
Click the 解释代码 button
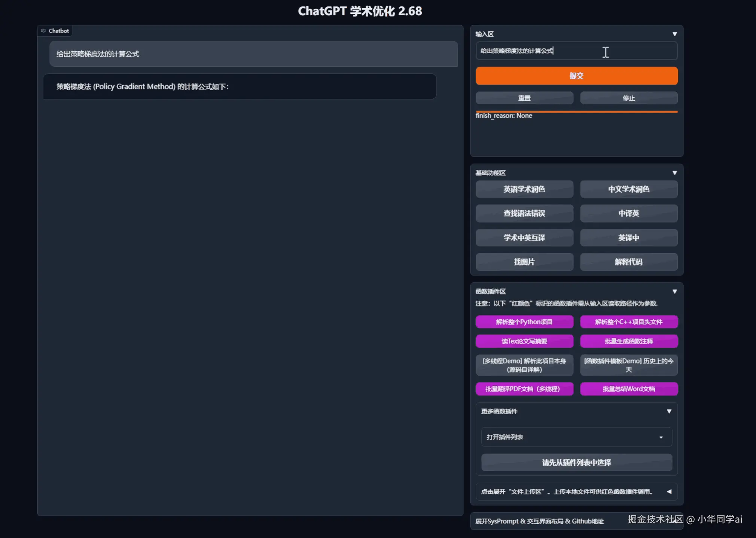(629, 262)
